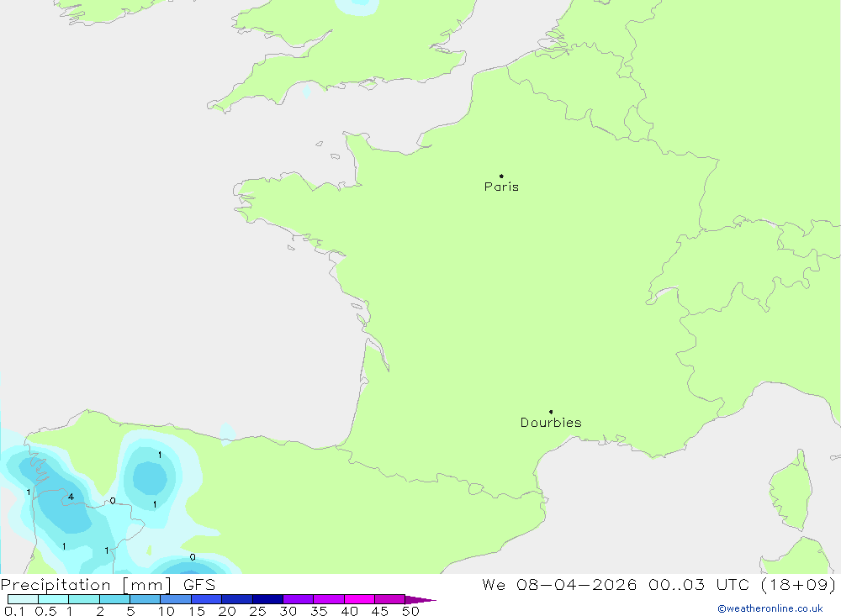Click the legend value 35 label
The width and height of the screenshot is (841, 616).
[x=319, y=611]
